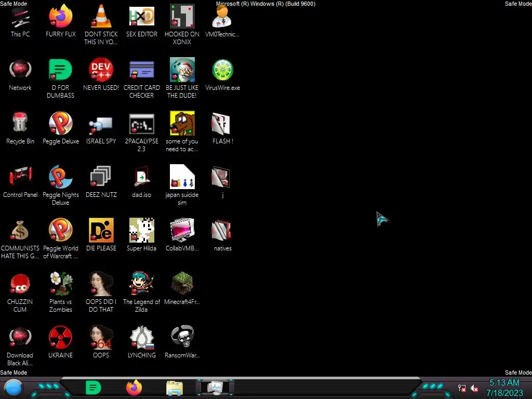
Task: Select the Peggle World of Warcraft icon
Action: (60, 230)
